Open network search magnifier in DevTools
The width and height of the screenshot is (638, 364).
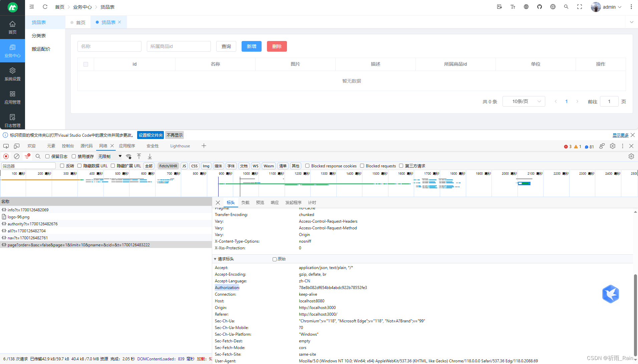click(38, 156)
